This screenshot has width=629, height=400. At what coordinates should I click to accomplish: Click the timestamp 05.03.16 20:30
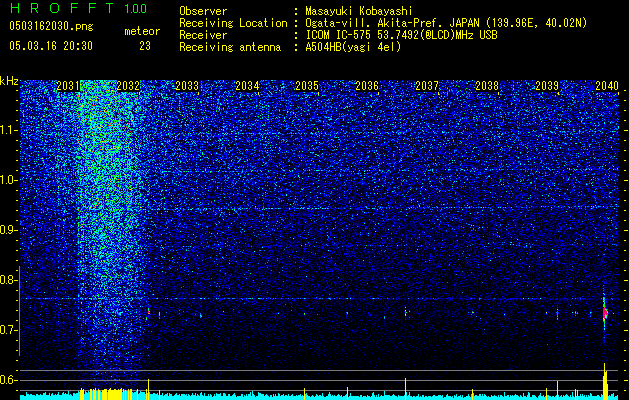[51, 46]
